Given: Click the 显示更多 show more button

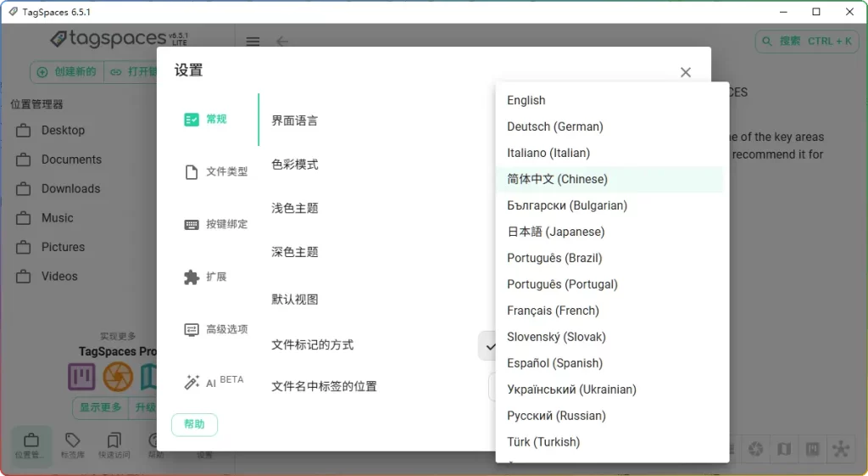Looking at the screenshot, I should [x=100, y=408].
